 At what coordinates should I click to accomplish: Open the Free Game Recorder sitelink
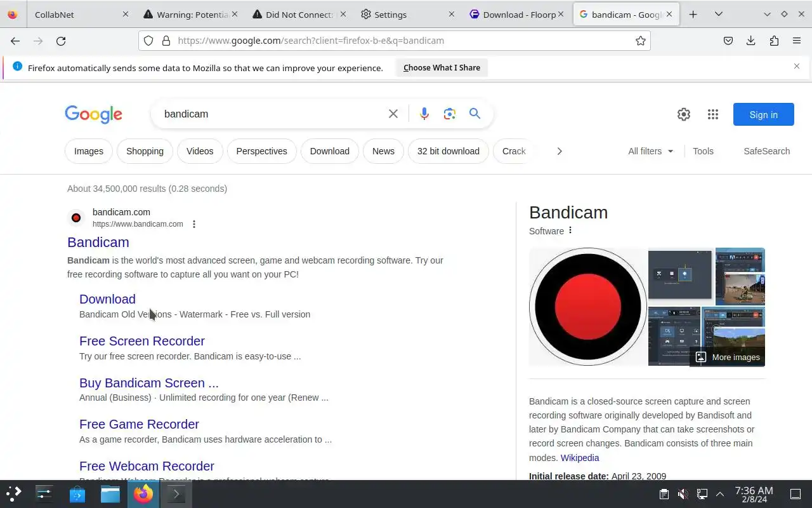click(139, 424)
